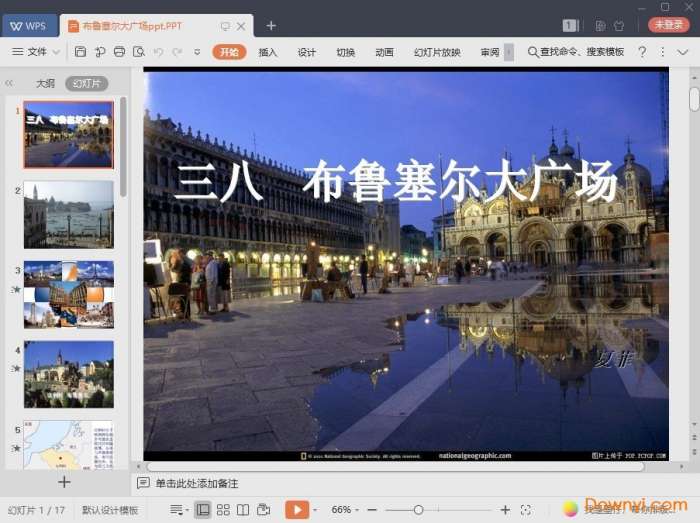Switch to reading view icon in status bar
Image resolution: width=700 pixels, height=523 pixels.
pos(243,510)
